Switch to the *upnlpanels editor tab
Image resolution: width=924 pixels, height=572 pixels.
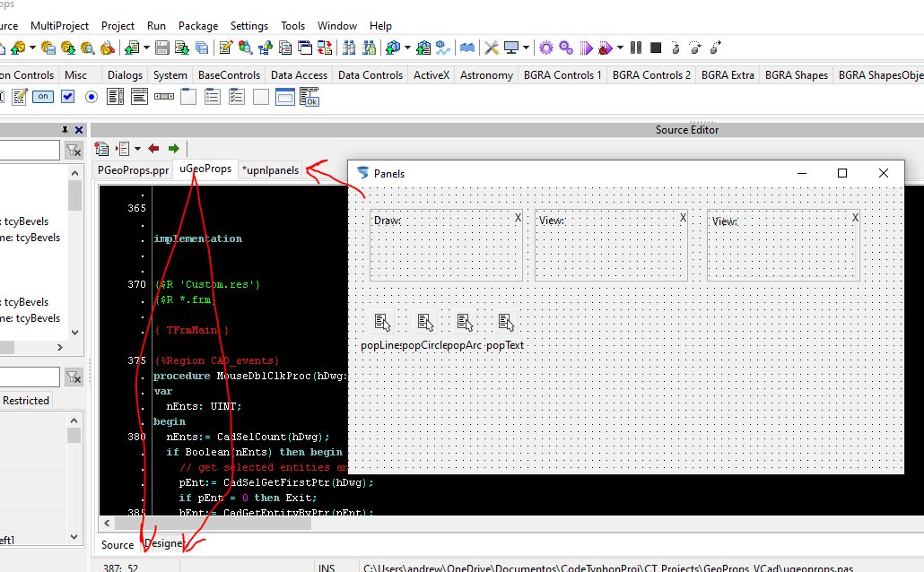tap(271, 170)
